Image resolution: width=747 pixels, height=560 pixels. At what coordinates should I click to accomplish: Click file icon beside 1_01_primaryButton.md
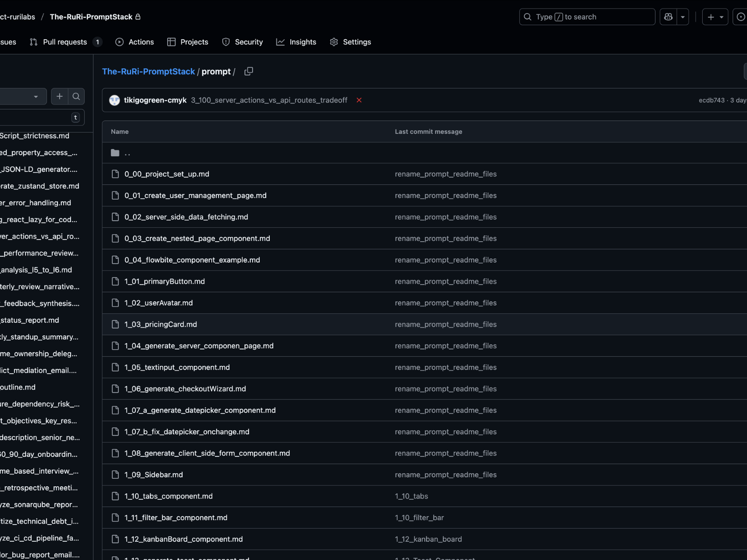(115, 281)
